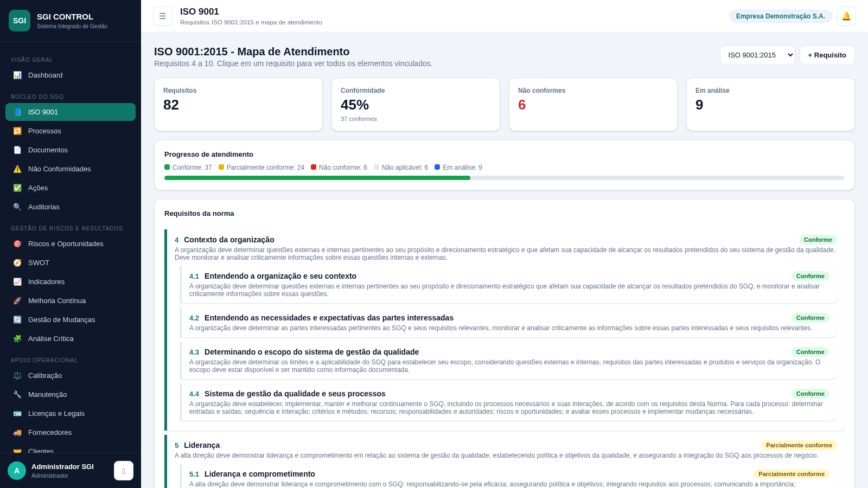Click the logout icon button beside Administrador SGI
This screenshot has width=868, height=488.
click(x=124, y=471)
